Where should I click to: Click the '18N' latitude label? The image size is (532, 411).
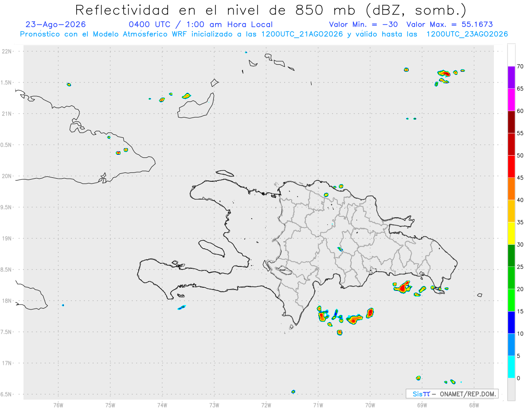(8, 301)
